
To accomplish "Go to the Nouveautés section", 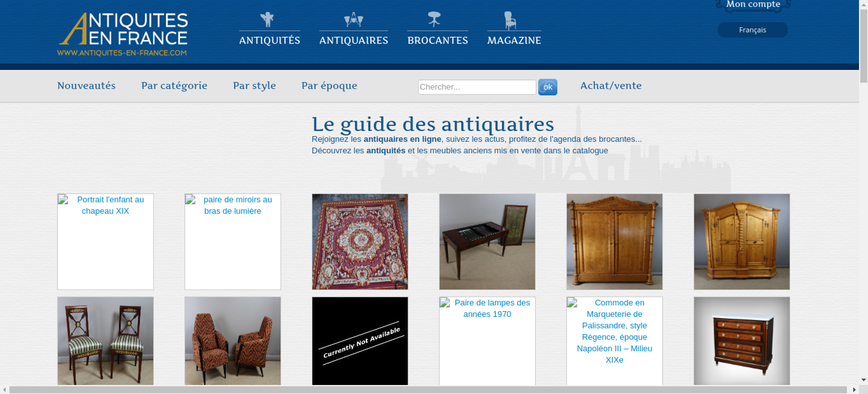I will coord(86,85).
